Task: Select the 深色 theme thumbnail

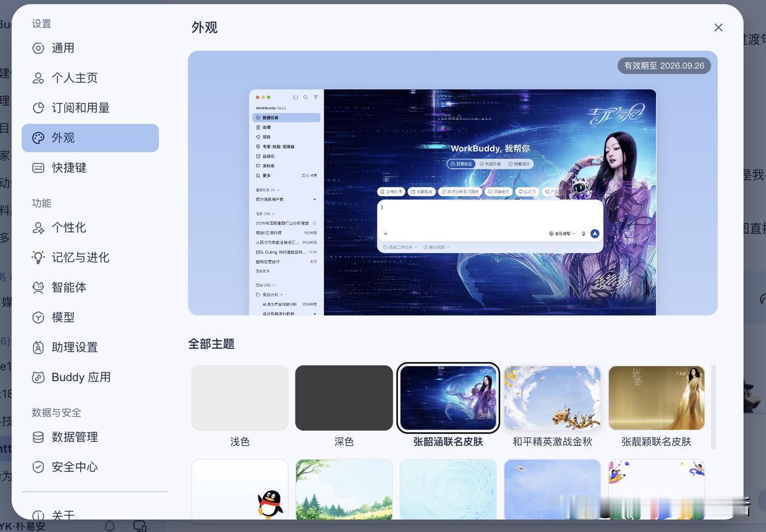Action: pos(344,398)
